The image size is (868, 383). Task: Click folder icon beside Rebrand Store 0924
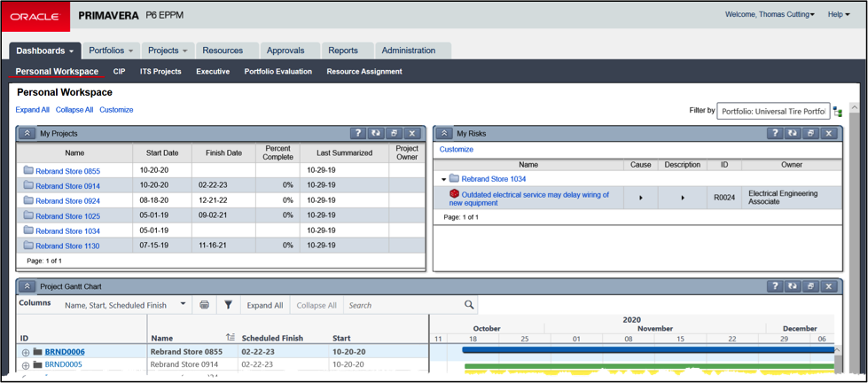[x=28, y=200]
